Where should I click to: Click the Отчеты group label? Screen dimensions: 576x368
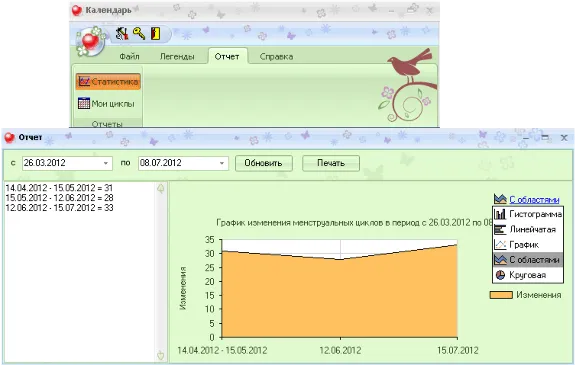click(x=107, y=124)
